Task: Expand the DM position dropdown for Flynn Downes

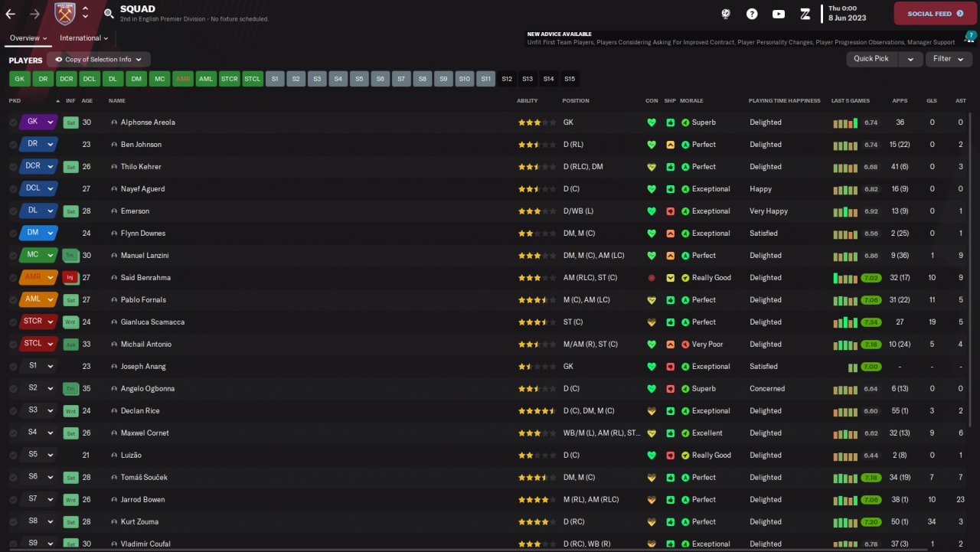Action: pyautogui.click(x=51, y=234)
